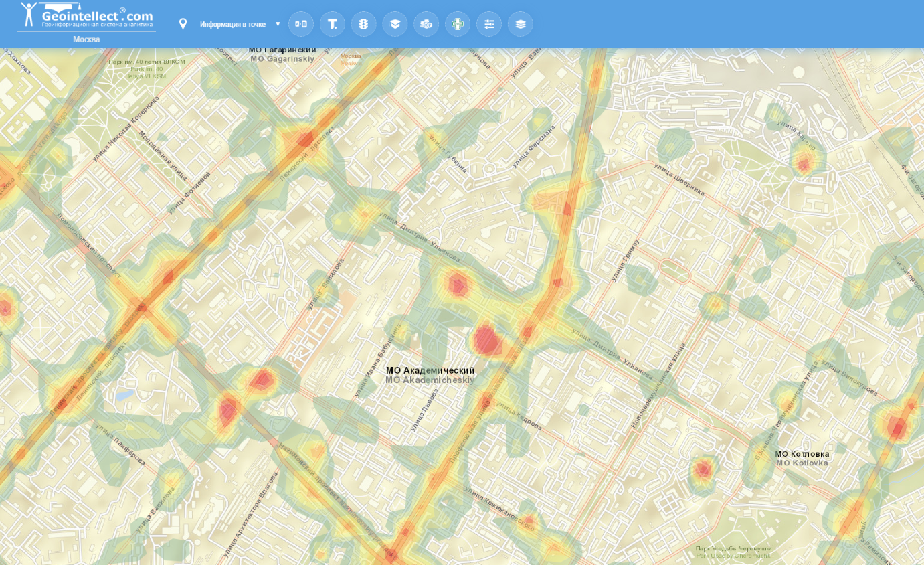Image resolution: width=924 pixels, height=565 pixels.
Task: Select the T text tool icon
Action: 333,24
